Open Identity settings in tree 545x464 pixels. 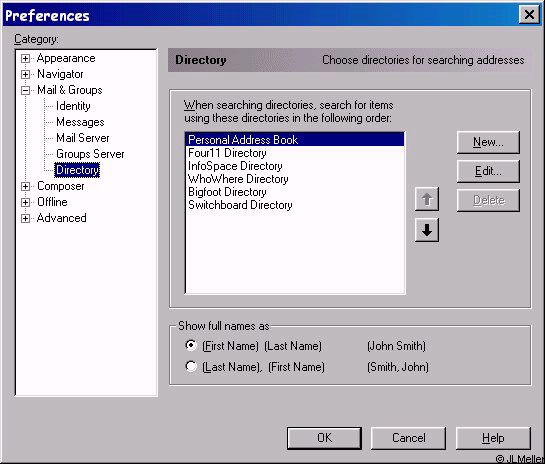tap(73, 106)
